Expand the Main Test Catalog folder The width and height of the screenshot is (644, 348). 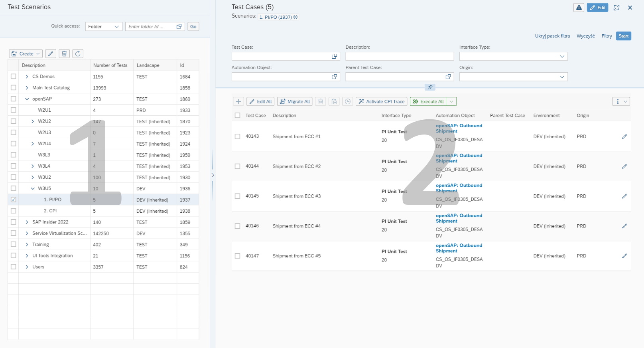27,88
